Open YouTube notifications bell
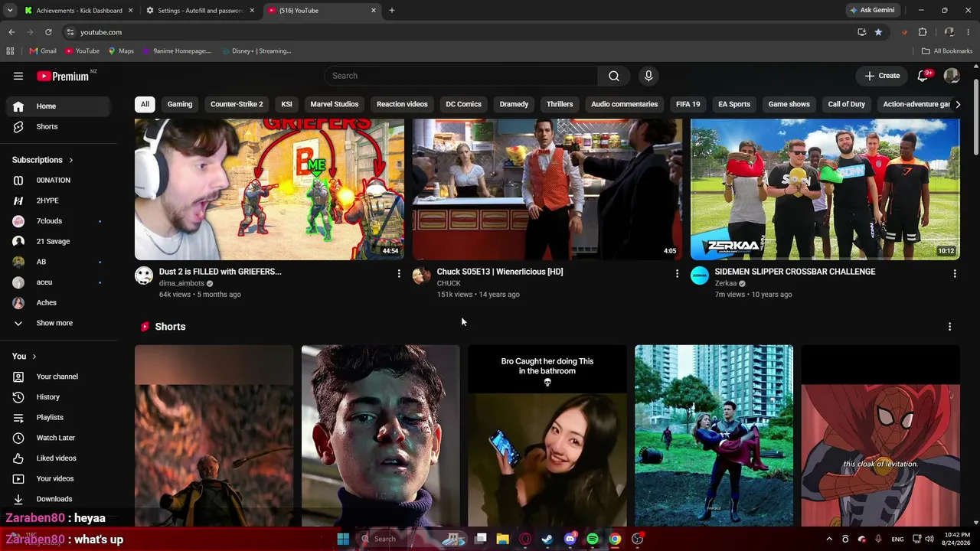 click(x=923, y=76)
